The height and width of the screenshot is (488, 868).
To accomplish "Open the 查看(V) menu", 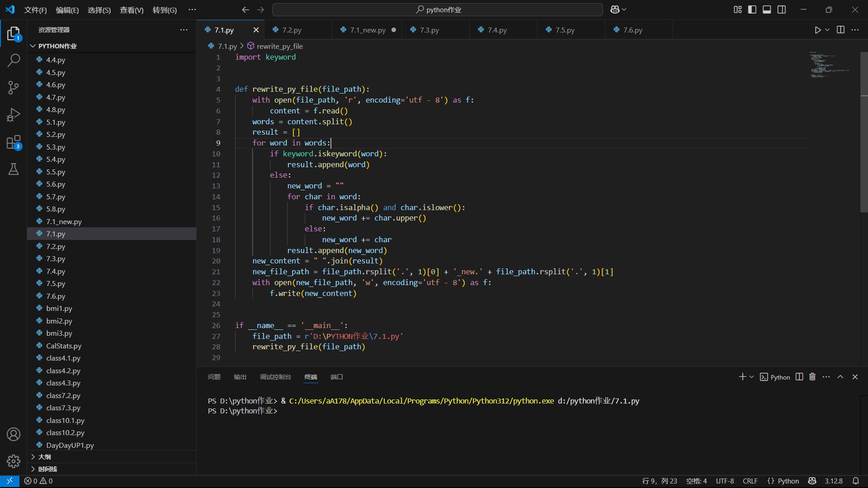I will [x=132, y=10].
